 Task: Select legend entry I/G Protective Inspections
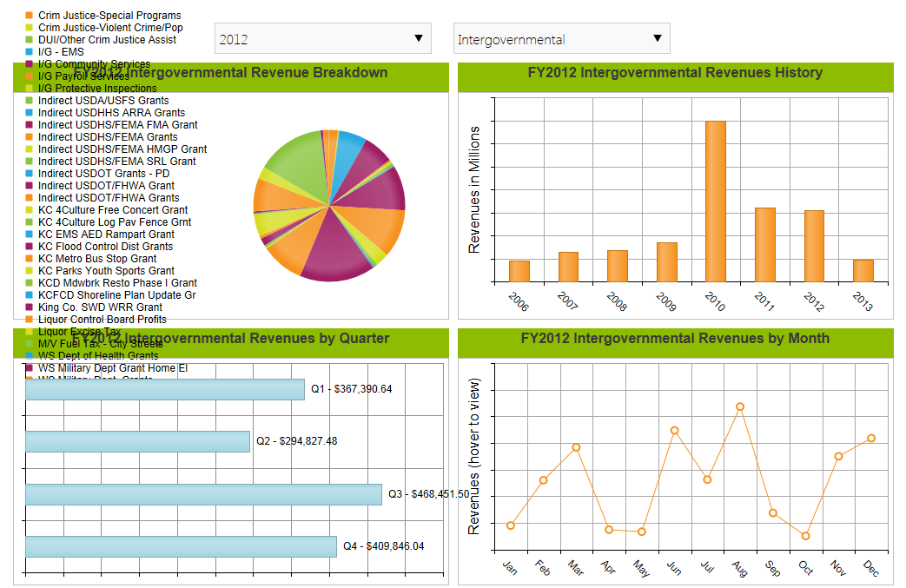click(91, 89)
